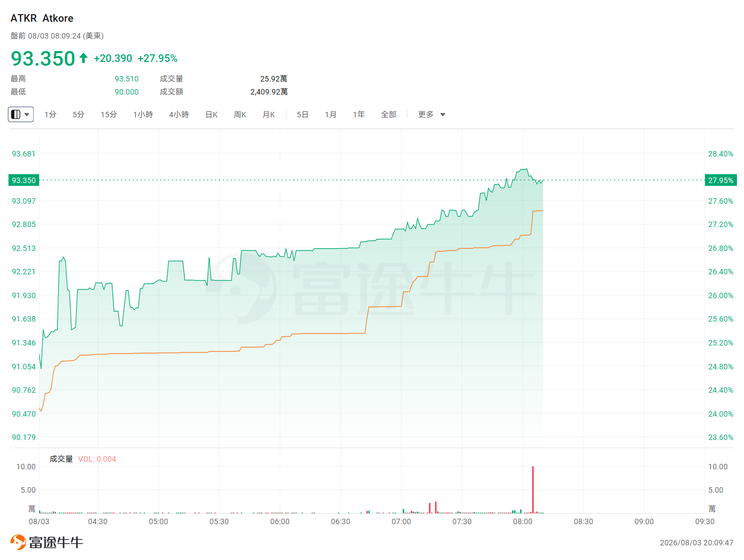Viewport: 744px width, 560px height.
Task: View the 1年 range
Action: 359,115
